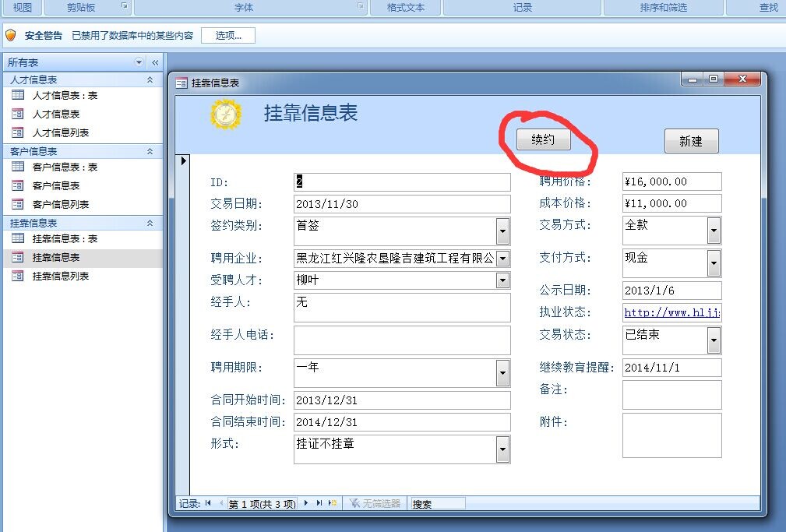Screen dimensions: 786x532
Task: Open the 签约类别 dropdown list
Action: (502, 231)
